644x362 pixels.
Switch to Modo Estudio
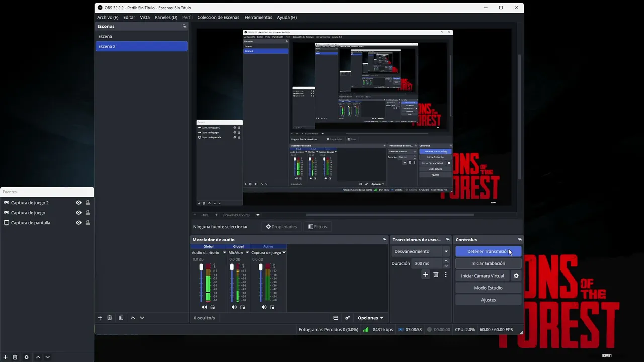(488, 288)
